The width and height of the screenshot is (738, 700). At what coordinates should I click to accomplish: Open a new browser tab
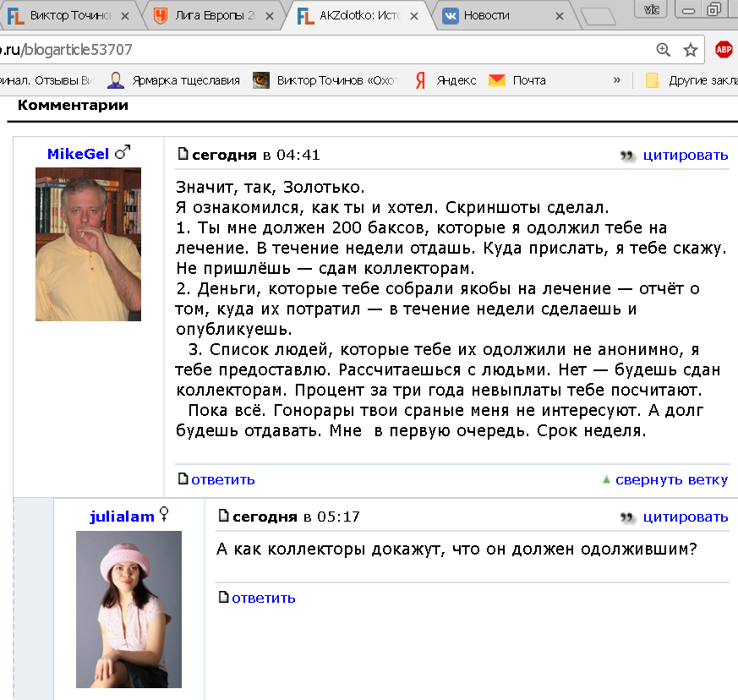coord(599,16)
